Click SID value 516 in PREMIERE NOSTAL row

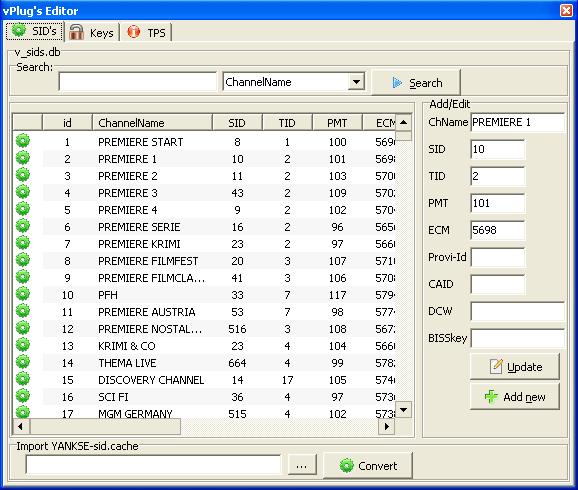(x=237, y=329)
